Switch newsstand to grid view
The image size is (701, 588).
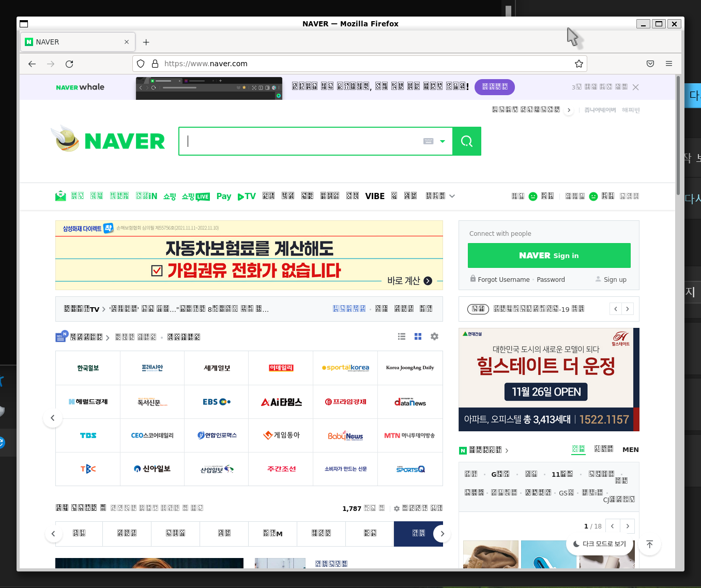point(418,337)
